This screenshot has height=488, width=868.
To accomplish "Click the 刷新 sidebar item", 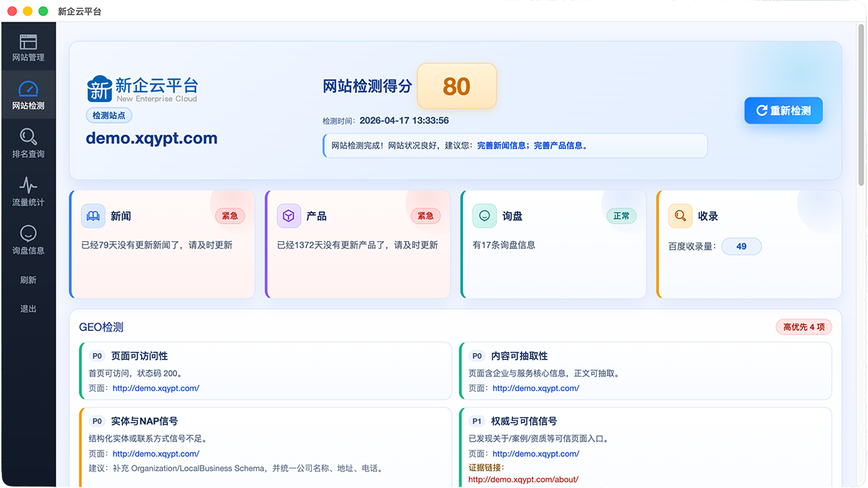I will coord(28,280).
